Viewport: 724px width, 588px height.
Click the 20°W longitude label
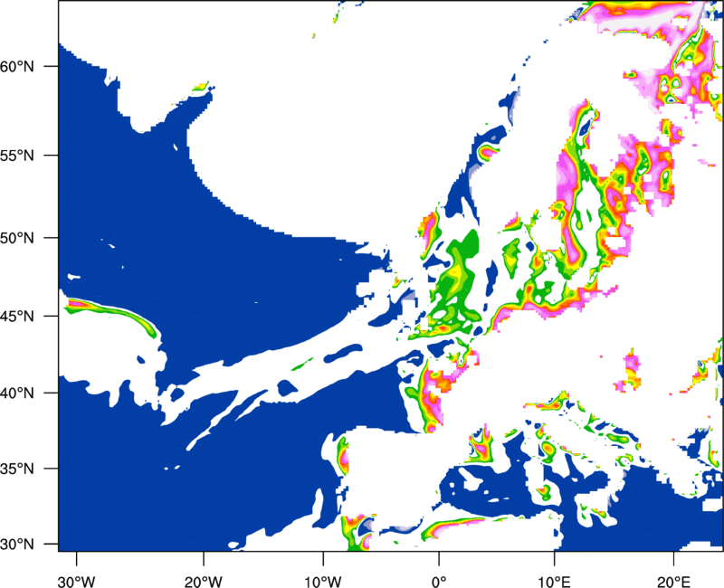[x=204, y=582]
